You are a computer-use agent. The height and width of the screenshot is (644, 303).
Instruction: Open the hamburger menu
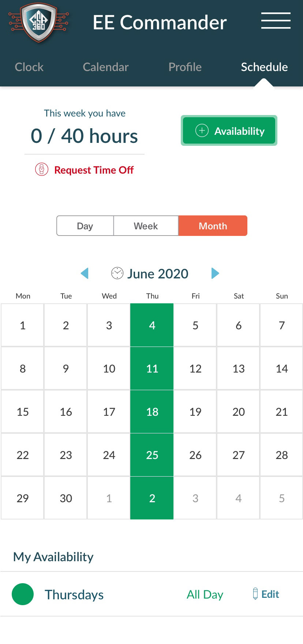point(276,21)
